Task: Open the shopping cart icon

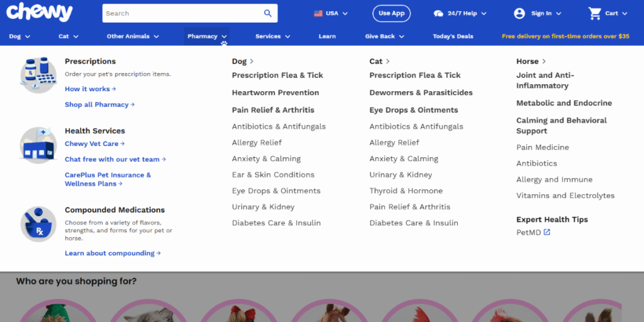Action: coord(594,13)
